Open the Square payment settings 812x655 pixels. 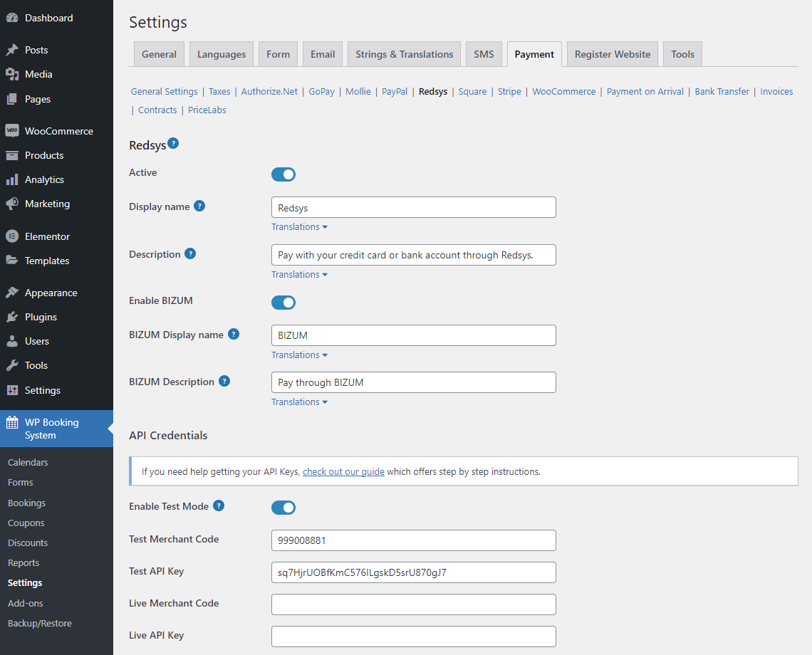tap(472, 92)
